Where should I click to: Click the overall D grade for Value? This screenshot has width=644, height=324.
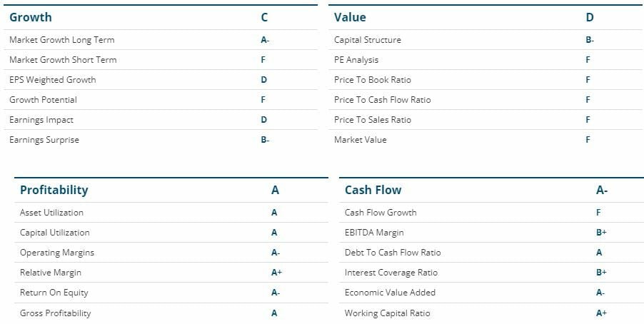tap(590, 17)
